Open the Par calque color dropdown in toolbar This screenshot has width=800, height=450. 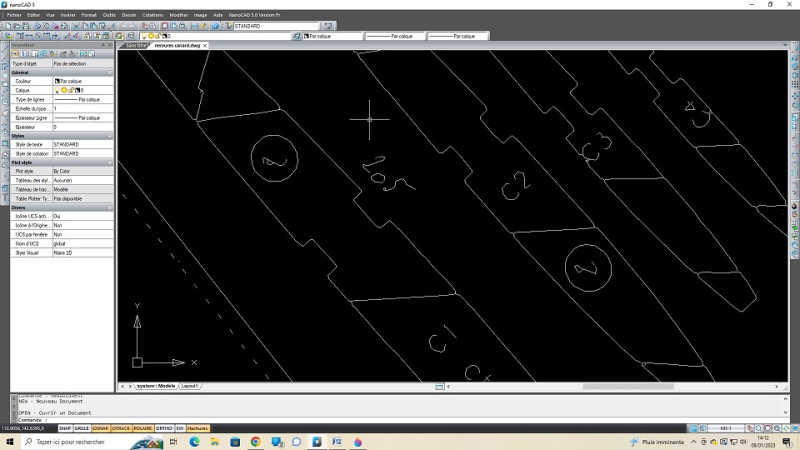click(333, 36)
